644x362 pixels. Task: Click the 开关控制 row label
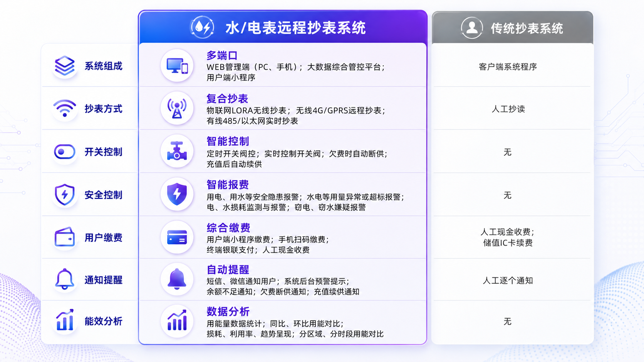(x=104, y=152)
